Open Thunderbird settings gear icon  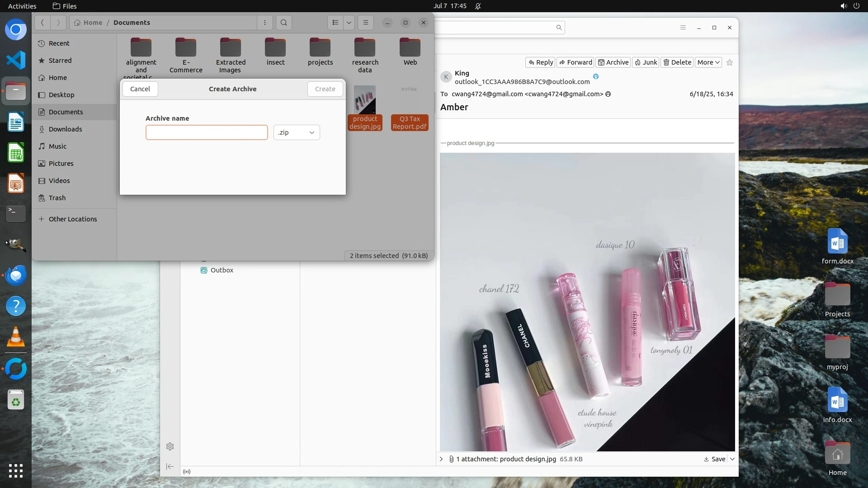(170, 446)
